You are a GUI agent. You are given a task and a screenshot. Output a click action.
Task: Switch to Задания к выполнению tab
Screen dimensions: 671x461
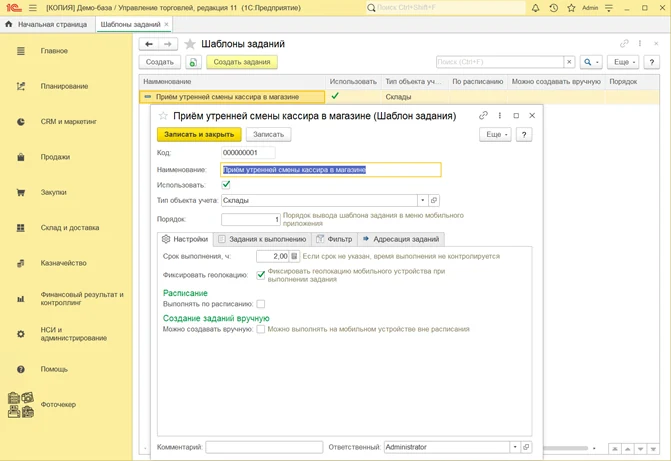click(x=263, y=239)
